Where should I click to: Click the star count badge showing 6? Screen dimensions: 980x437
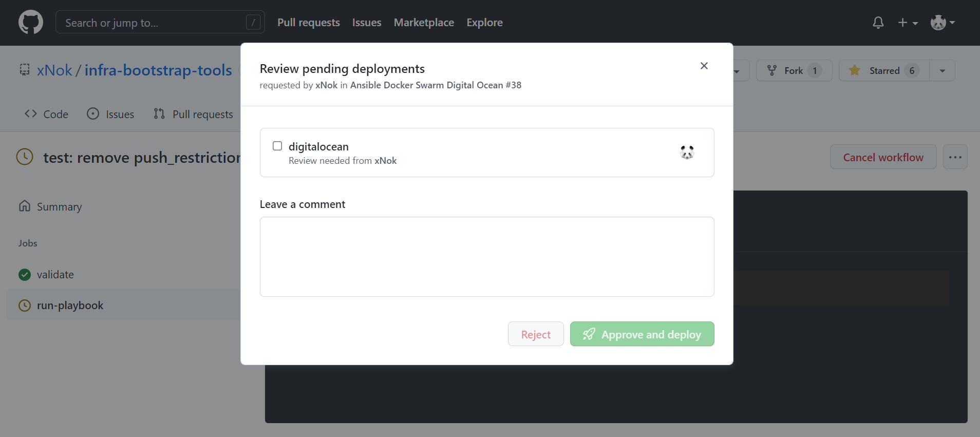point(912,70)
